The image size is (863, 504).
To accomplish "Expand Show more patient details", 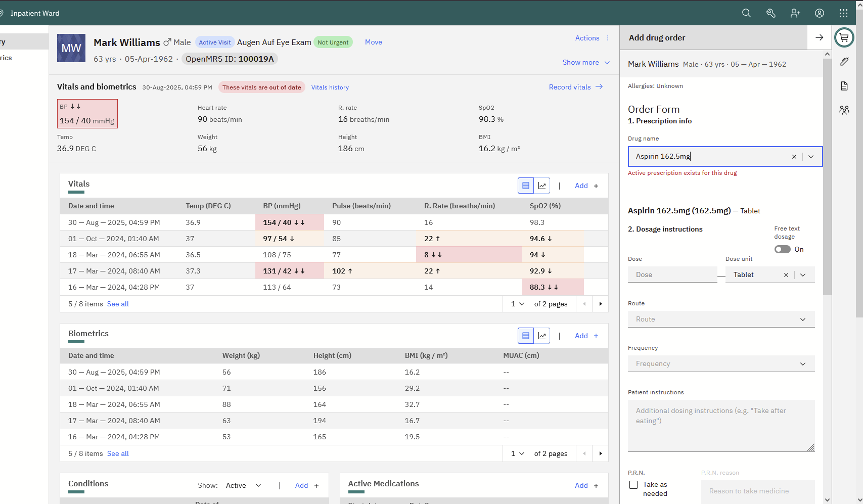I will (x=586, y=62).
